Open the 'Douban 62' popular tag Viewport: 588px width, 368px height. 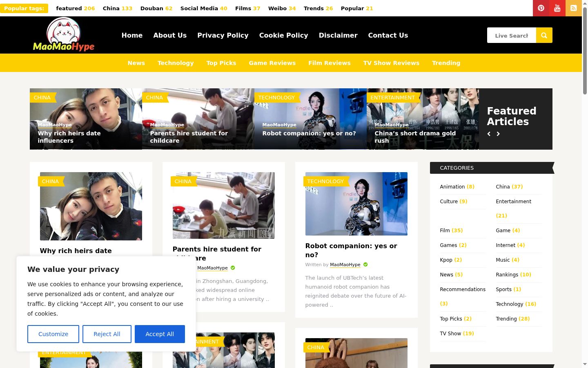tap(156, 8)
